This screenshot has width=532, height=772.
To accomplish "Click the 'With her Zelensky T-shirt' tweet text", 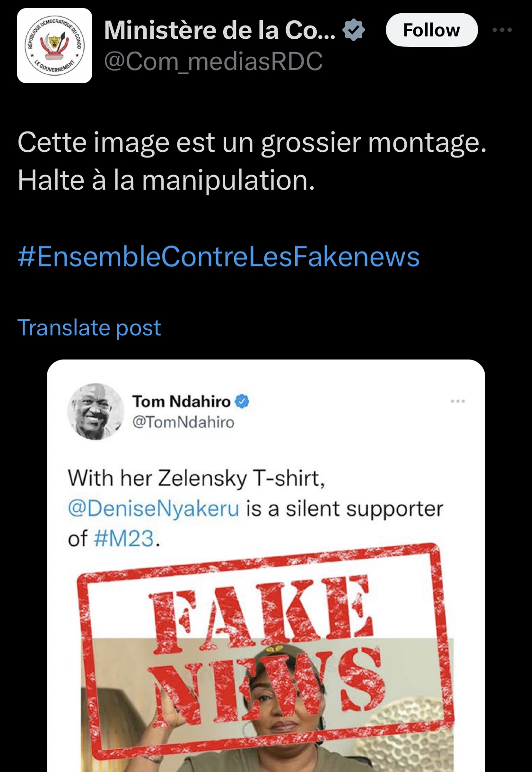I will (x=196, y=478).
